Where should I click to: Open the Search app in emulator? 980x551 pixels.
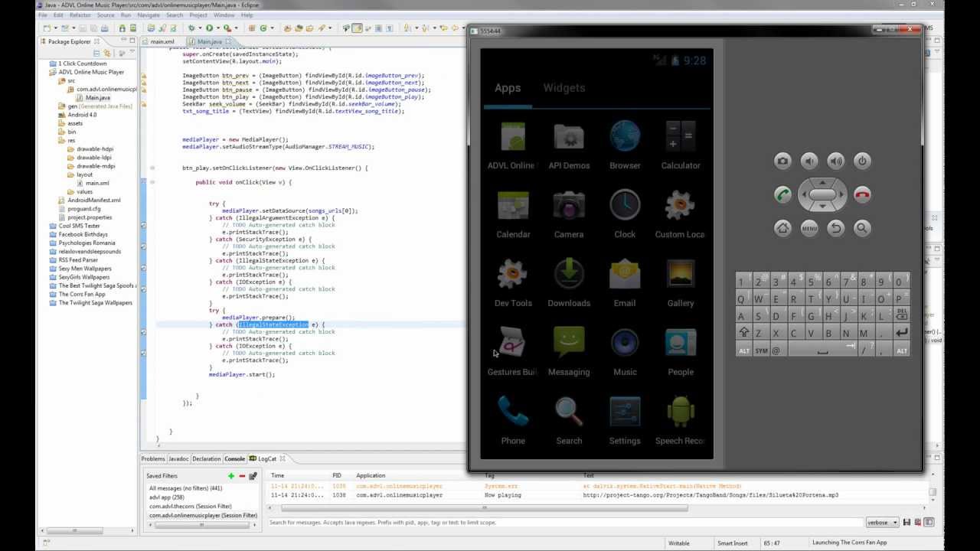click(x=569, y=421)
